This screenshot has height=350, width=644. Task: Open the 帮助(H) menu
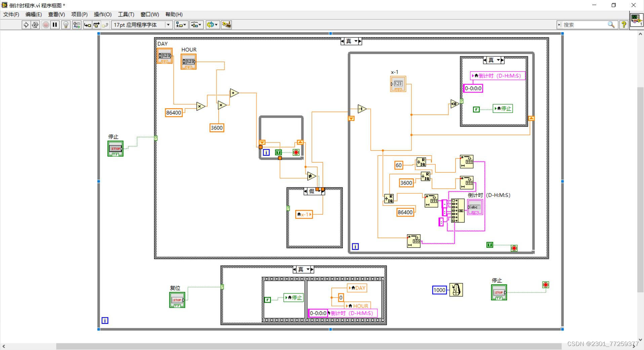174,14
